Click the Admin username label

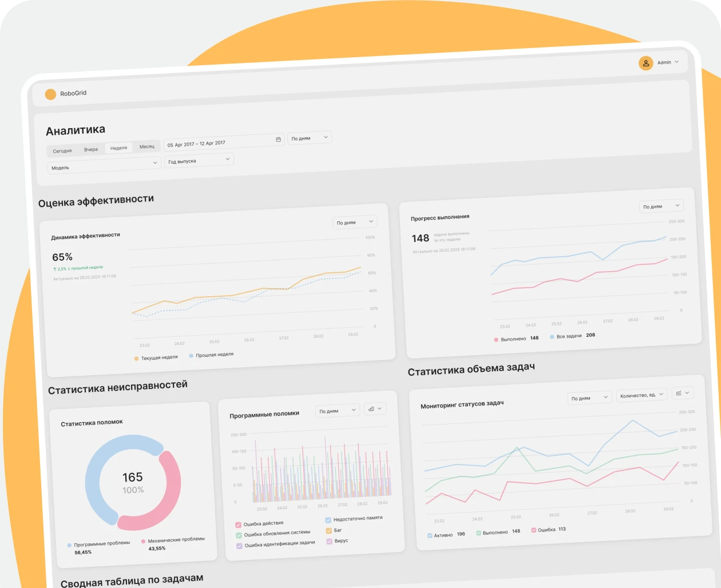tap(664, 62)
